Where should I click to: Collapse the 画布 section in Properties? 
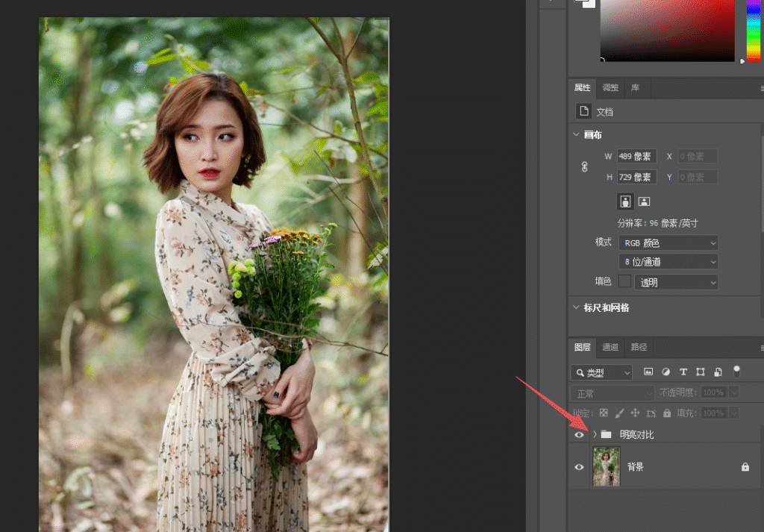(x=576, y=134)
